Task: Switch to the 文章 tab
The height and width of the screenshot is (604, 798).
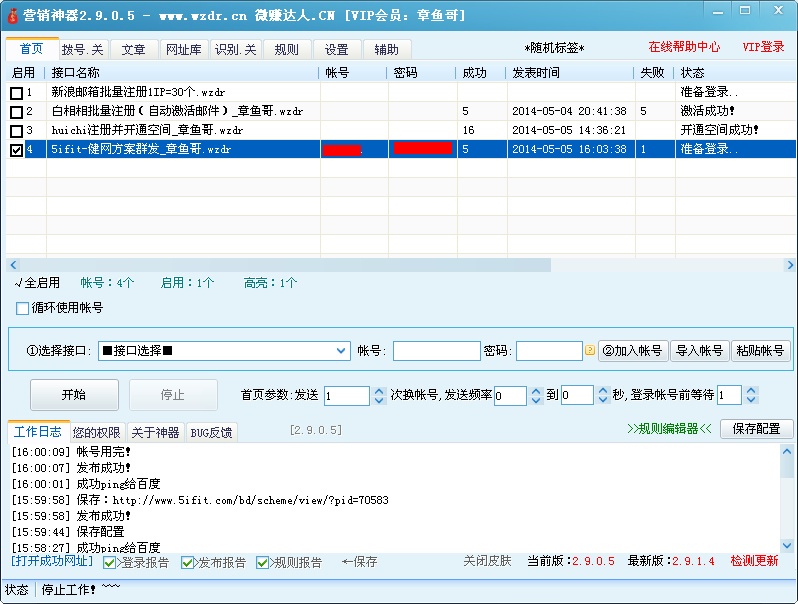Action: pyautogui.click(x=133, y=49)
